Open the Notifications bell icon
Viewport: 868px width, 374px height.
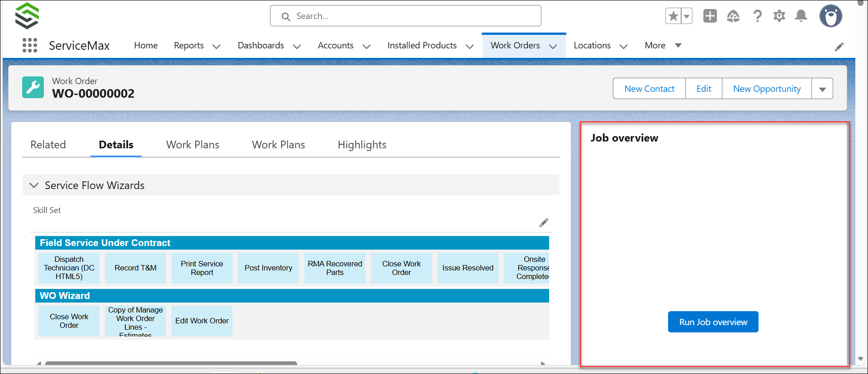click(x=801, y=16)
